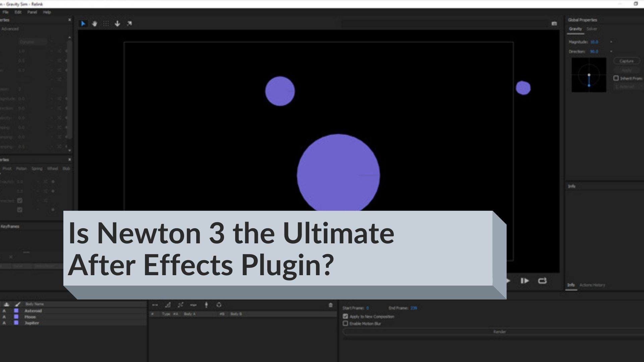Toggle Inherit Properties checkbox

pos(616,78)
